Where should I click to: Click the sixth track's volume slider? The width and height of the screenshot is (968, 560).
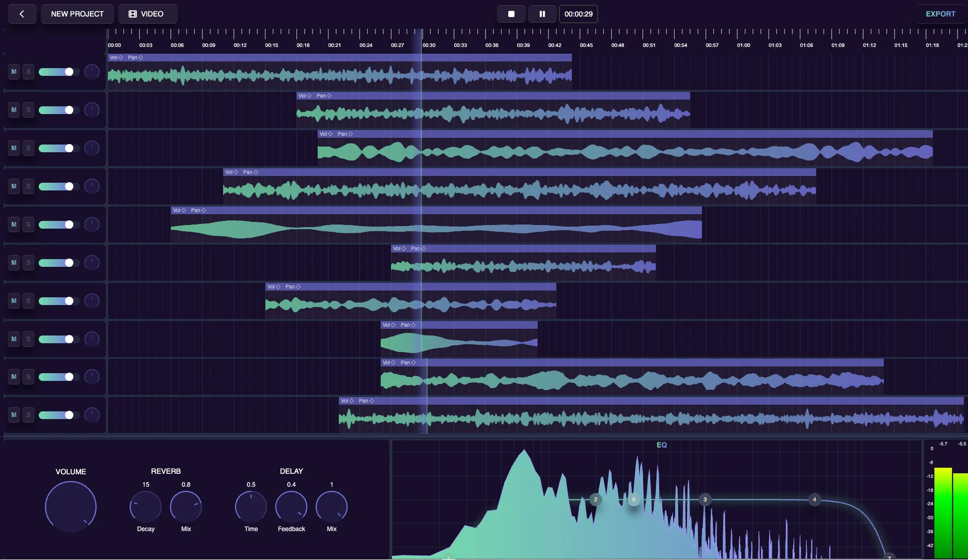click(59, 263)
